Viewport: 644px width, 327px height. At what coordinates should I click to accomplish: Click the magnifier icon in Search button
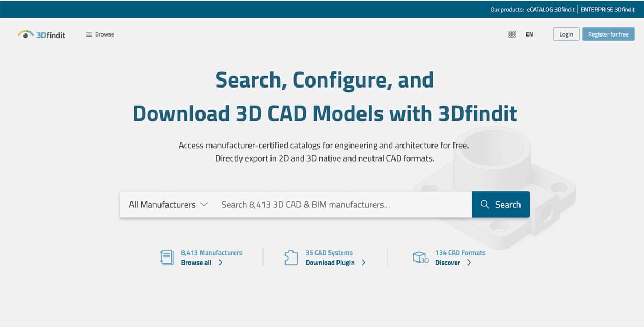[485, 205]
